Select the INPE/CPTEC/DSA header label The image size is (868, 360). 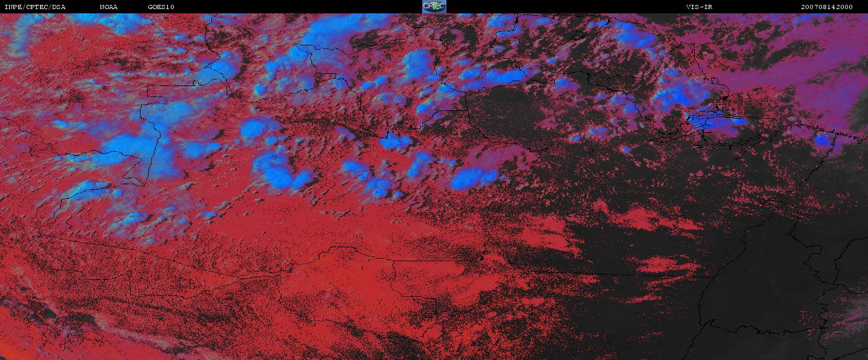(x=35, y=7)
